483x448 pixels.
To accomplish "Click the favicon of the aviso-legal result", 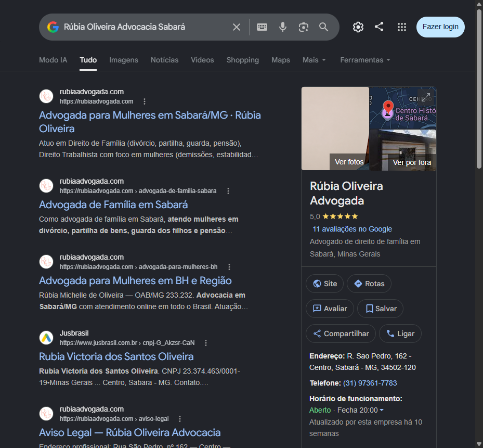I will coord(46,414).
